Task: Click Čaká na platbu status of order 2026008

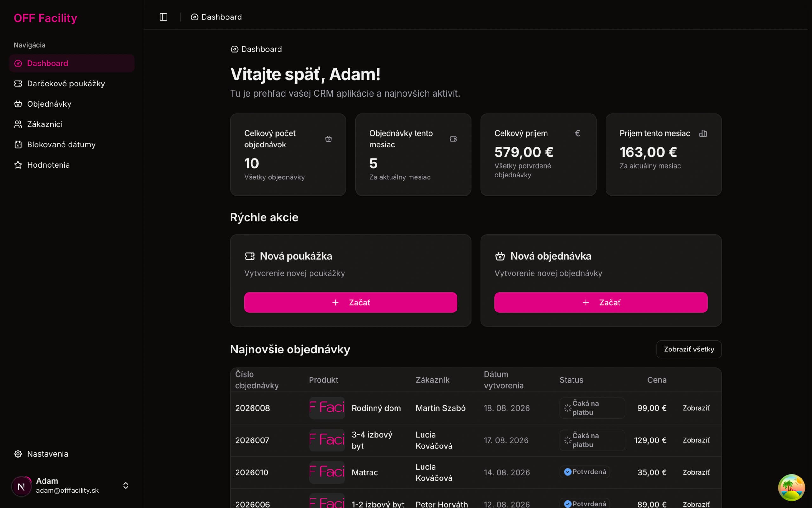Action: point(592,408)
